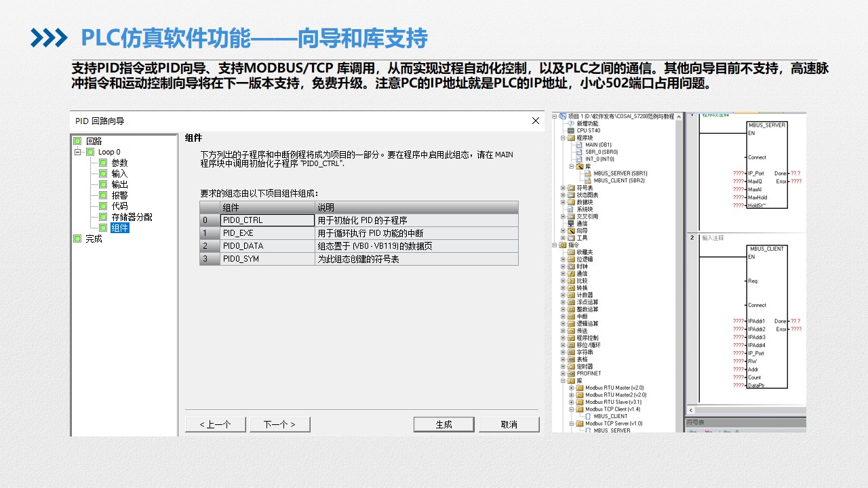Viewport: 868px width, 488px height.
Task: Click the 收藏夹 folder icon
Action: click(571, 252)
